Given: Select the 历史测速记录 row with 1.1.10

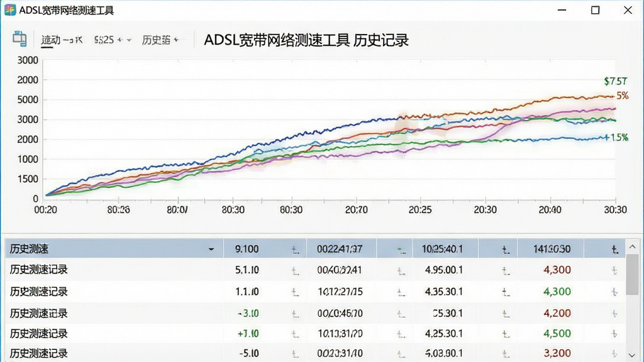Looking at the screenshot, I should [315, 292].
